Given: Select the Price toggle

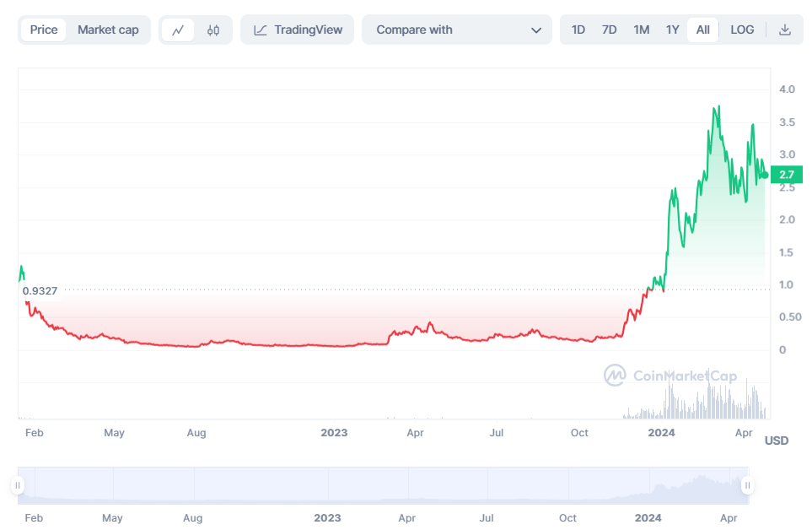Looking at the screenshot, I should tap(43, 30).
